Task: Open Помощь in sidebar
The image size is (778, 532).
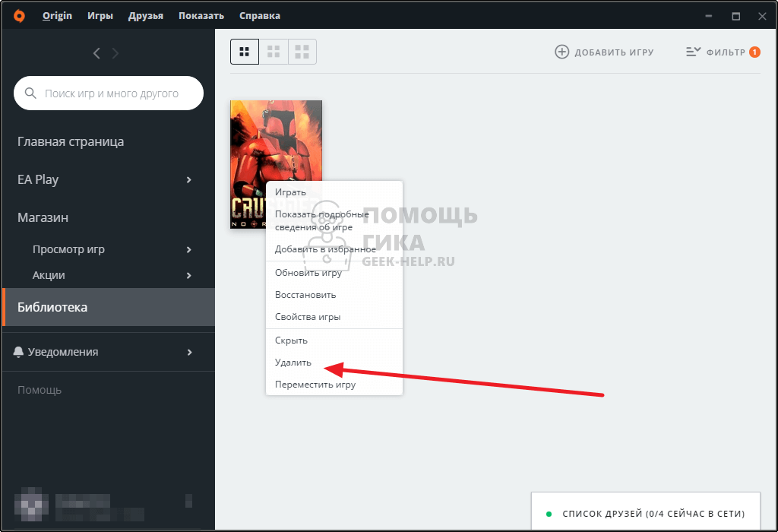Action: 40,390
